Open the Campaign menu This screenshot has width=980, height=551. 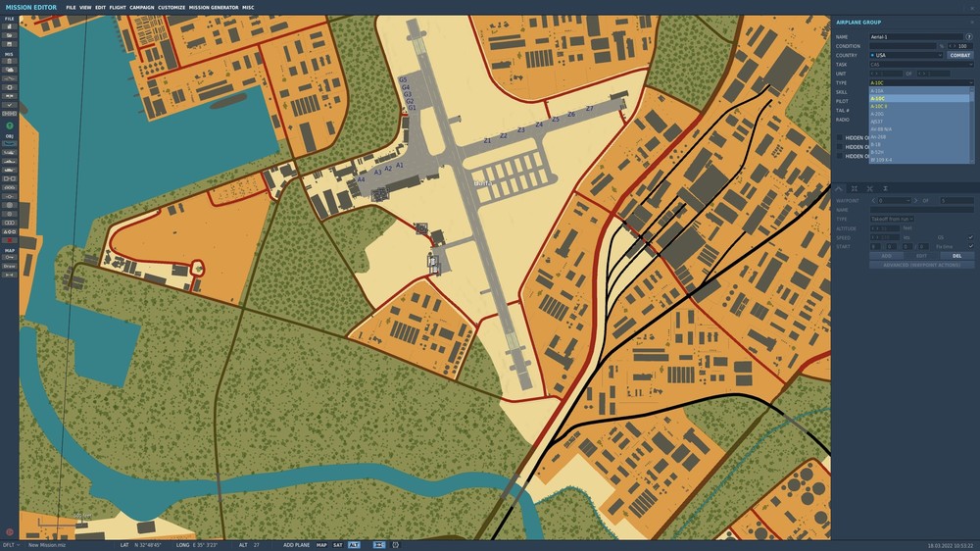pyautogui.click(x=142, y=8)
